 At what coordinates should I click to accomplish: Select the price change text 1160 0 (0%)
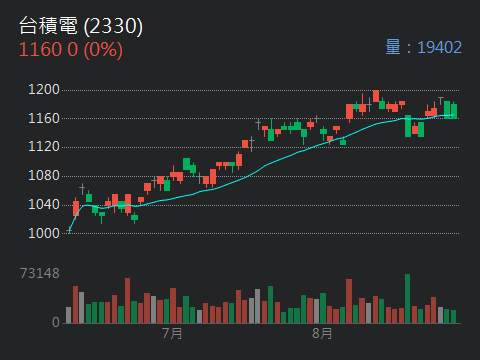(x=71, y=50)
